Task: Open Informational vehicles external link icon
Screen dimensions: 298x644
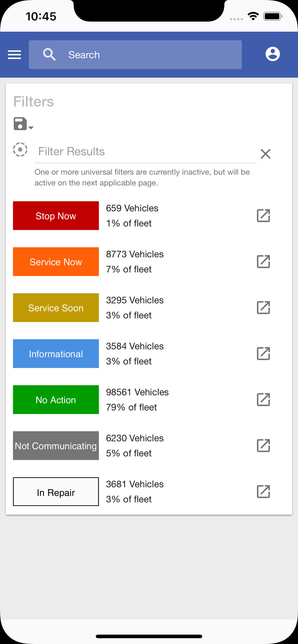Action: 263,354
